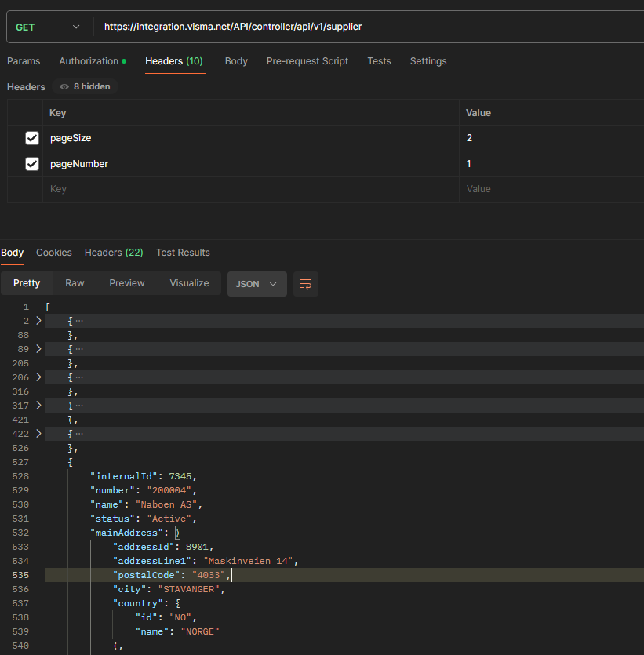Expand the folded object at line 422
Viewport: 644px width, 655px height.
click(38, 434)
